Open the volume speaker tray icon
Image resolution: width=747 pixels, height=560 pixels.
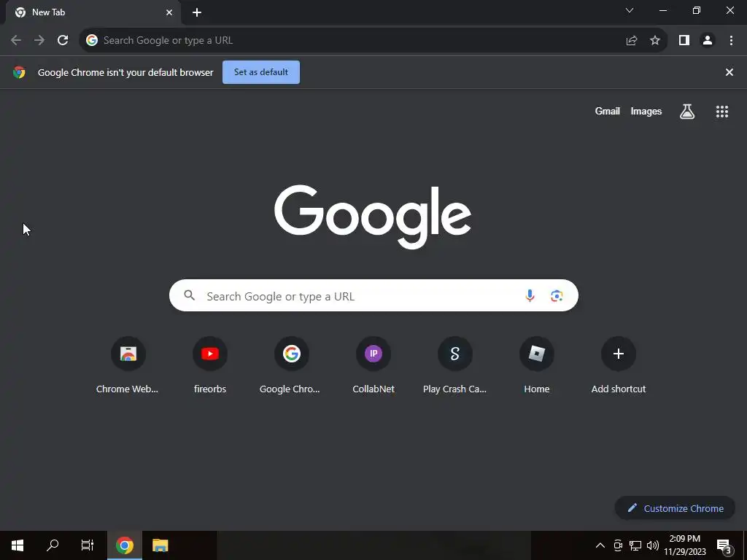click(653, 545)
